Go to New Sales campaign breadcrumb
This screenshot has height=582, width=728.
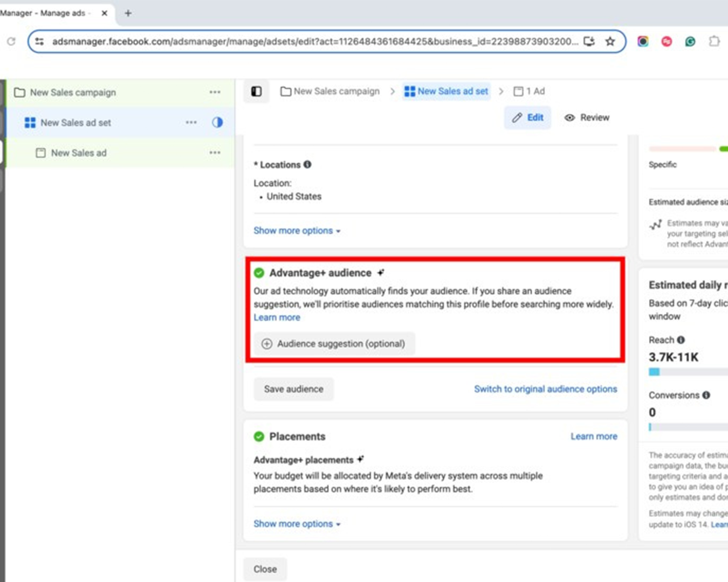coord(330,91)
